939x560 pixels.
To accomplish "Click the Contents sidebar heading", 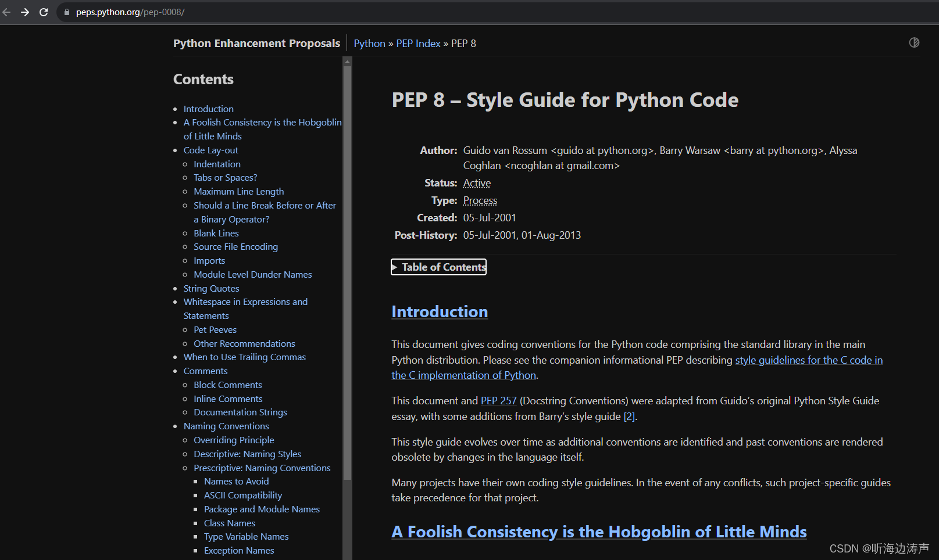I will 203,80.
